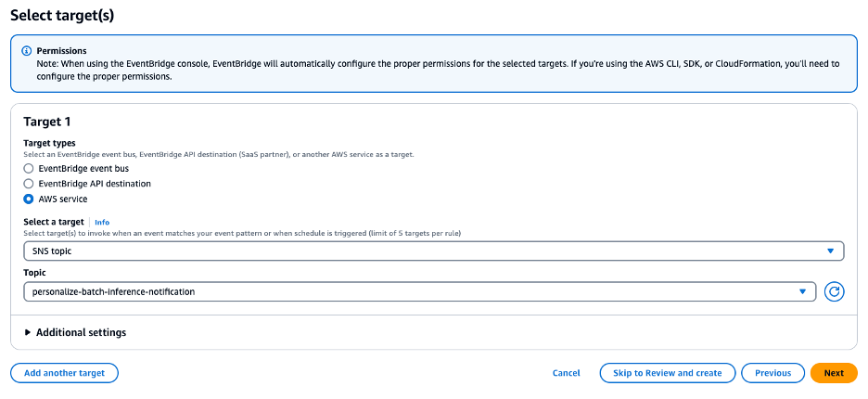Click the Additional settings disclosure triangle
The width and height of the screenshot is (868, 399).
point(28,332)
